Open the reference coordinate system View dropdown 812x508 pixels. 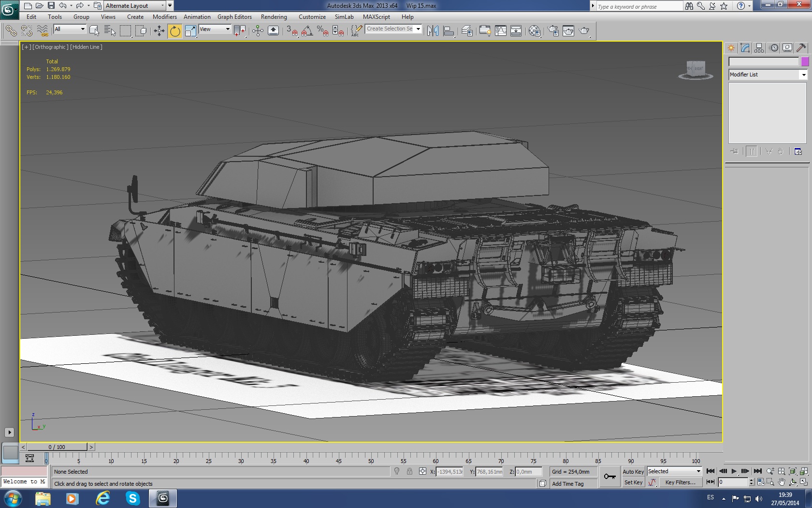coord(215,29)
